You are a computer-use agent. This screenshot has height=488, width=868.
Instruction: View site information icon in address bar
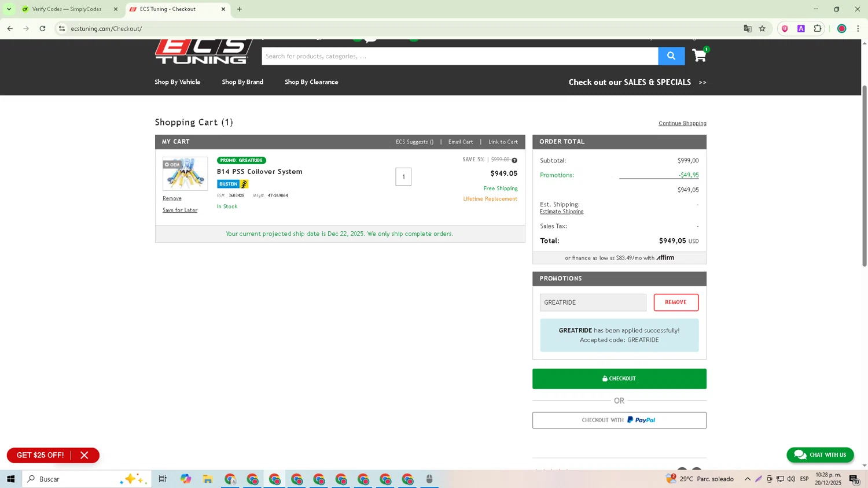62,28
